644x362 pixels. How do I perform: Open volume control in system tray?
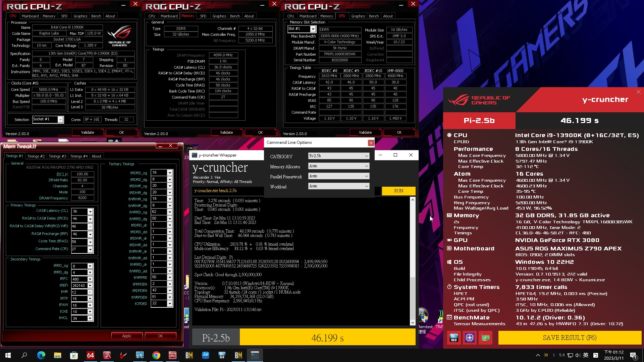pos(578,355)
